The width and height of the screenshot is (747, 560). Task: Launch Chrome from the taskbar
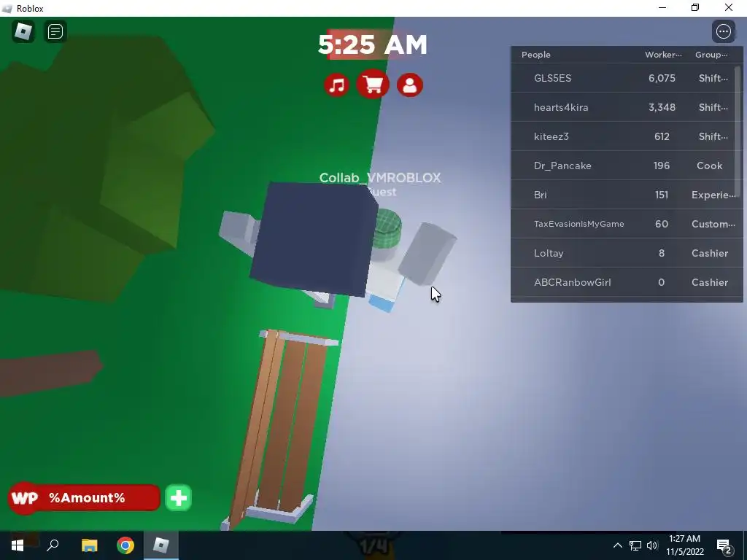pyautogui.click(x=125, y=545)
